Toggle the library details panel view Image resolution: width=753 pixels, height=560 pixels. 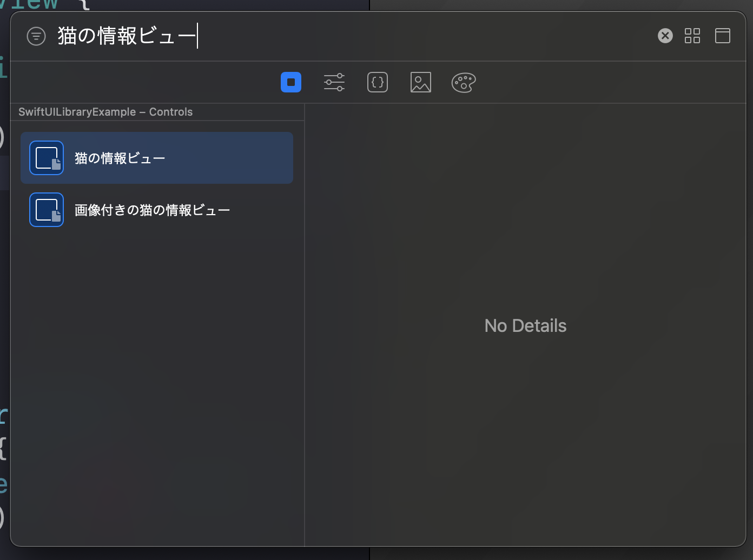(723, 36)
